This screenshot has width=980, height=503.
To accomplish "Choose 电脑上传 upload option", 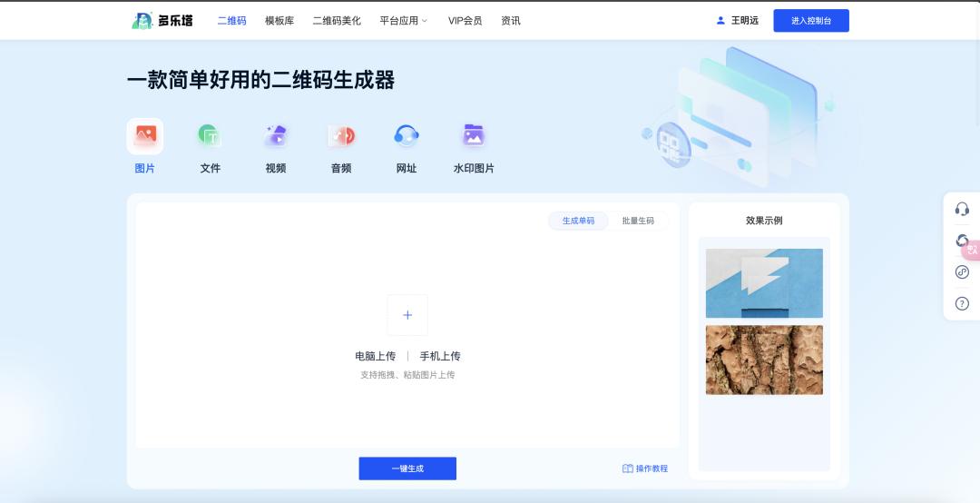I will (x=375, y=356).
